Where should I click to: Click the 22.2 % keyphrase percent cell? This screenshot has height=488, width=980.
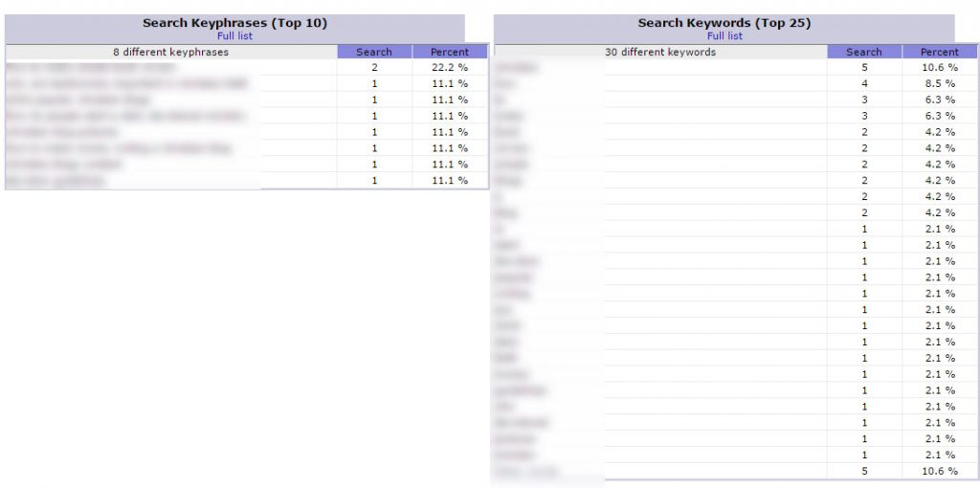tap(450, 68)
